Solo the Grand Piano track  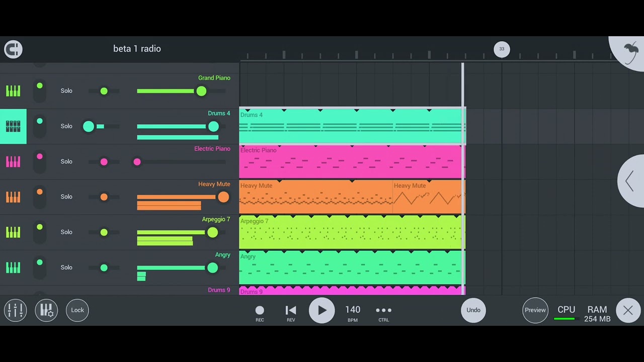pos(66,91)
